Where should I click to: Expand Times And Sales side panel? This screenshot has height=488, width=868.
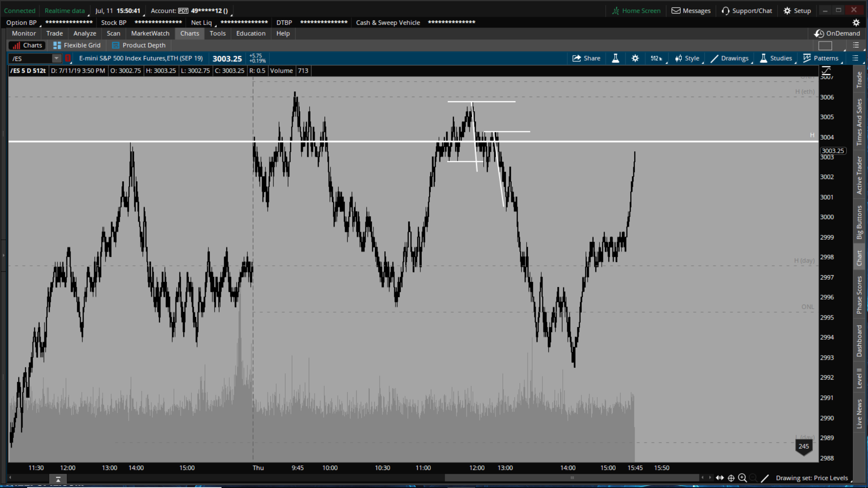click(859, 122)
